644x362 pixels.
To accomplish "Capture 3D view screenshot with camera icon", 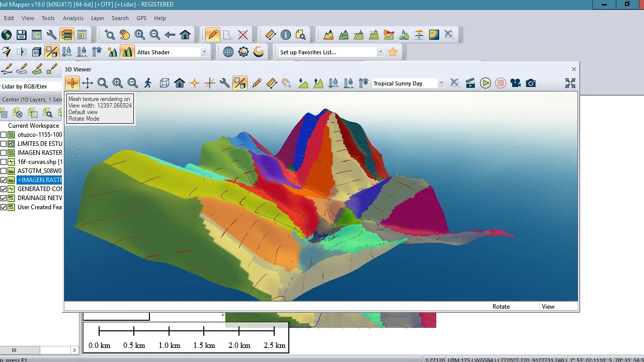I will (x=531, y=83).
